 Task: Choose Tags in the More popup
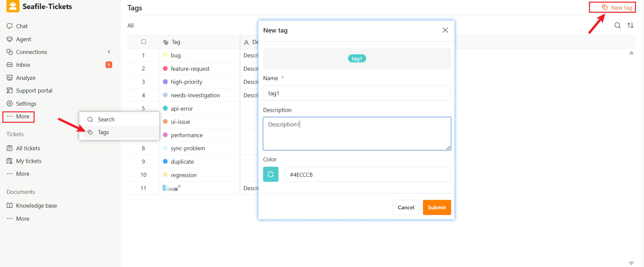click(x=103, y=132)
